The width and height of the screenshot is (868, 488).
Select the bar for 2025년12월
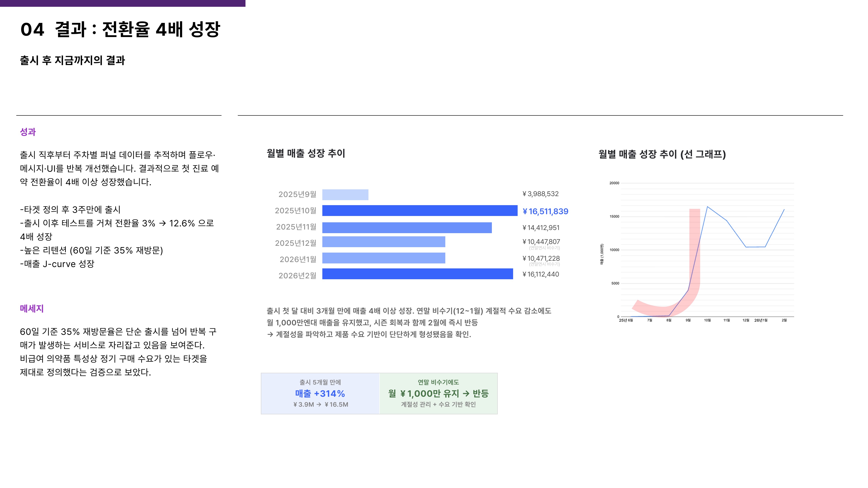383,242
